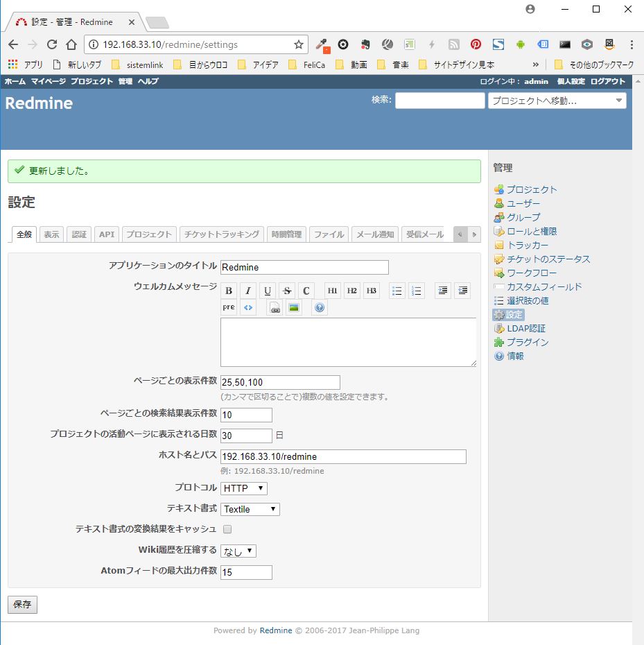Image resolution: width=644 pixels, height=645 pixels.
Task: Open カスタムフィールド in admin sidebar
Action: [x=544, y=286]
